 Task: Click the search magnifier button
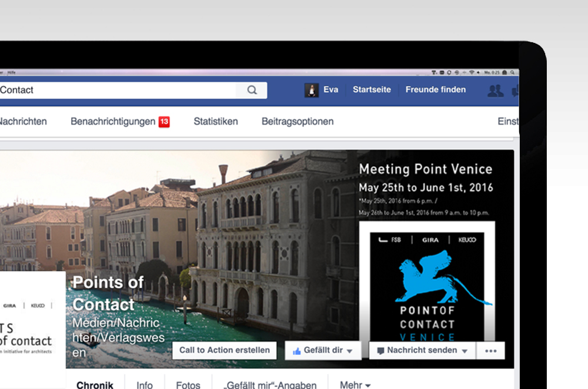pyautogui.click(x=252, y=90)
